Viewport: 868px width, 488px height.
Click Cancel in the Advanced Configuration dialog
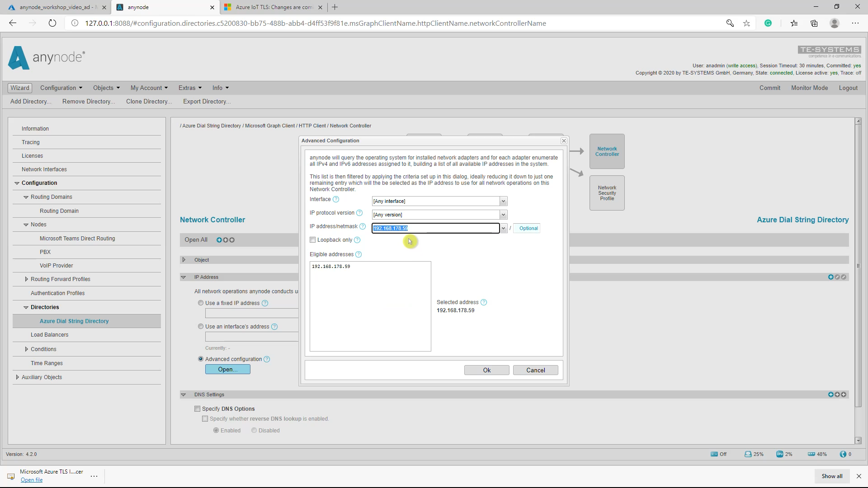pos(536,370)
